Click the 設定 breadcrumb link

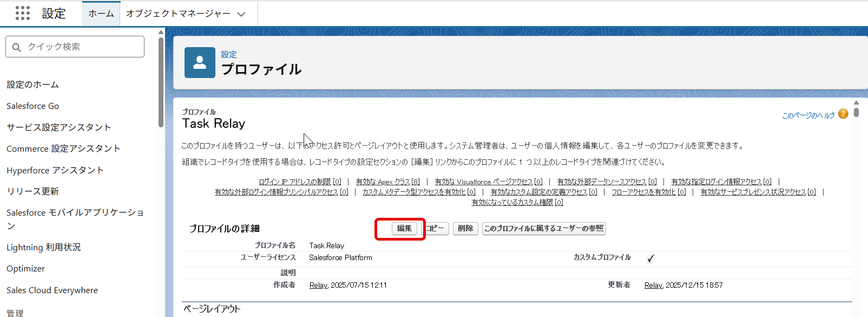229,54
